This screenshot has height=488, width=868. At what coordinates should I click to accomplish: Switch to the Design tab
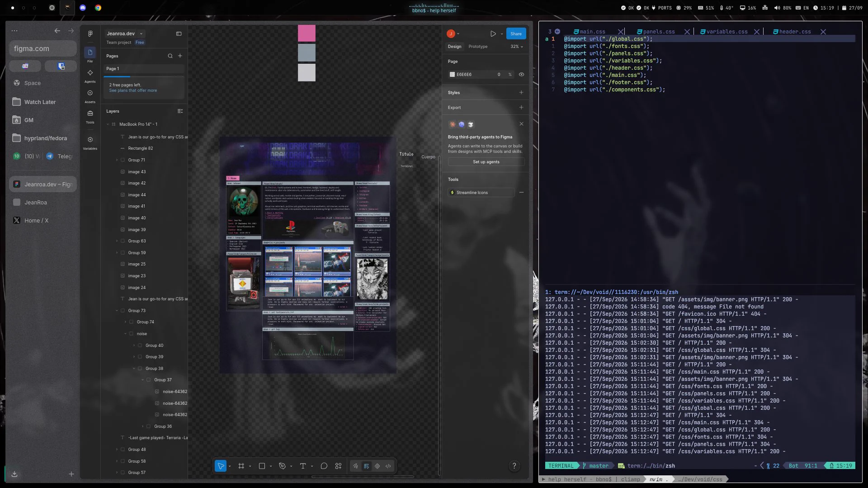tap(454, 47)
